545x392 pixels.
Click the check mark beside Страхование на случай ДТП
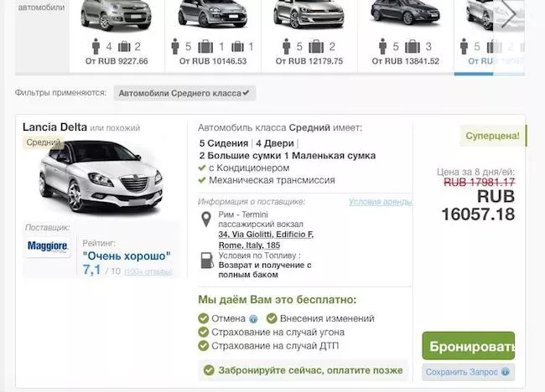(203, 345)
